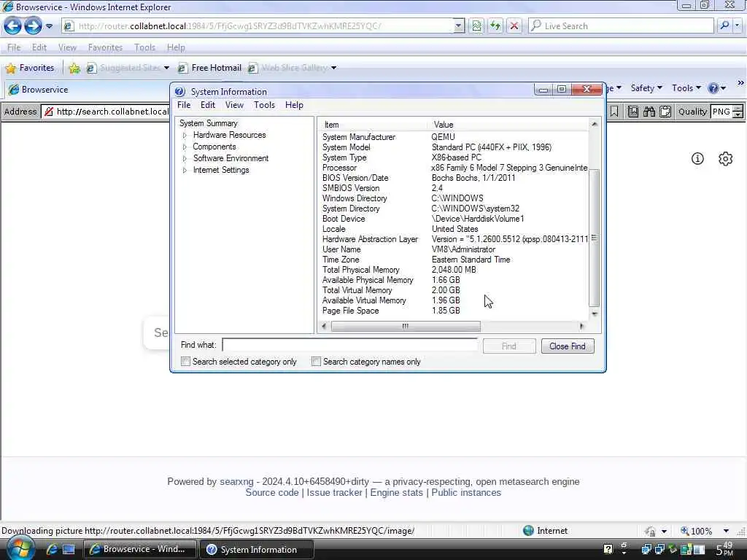Open the searxng link in the footer
747x560 pixels.
pyautogui.click(x=236, y=481)
